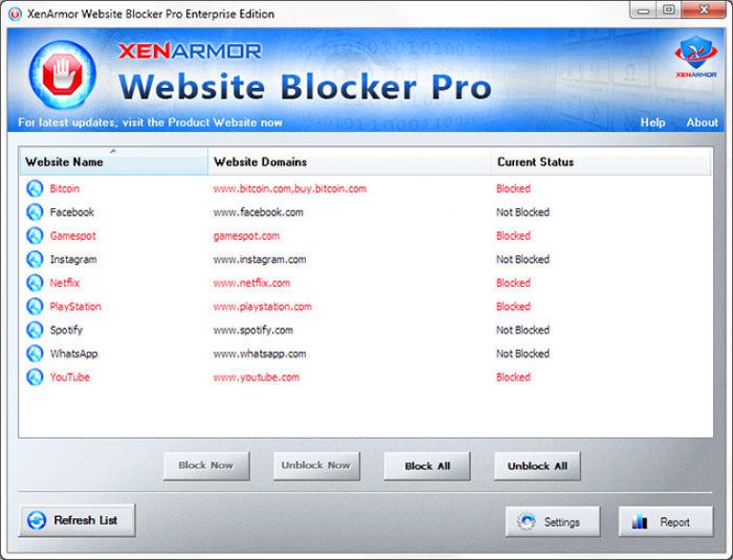This screenshot has height=560, width=733.
Task: Visit the Product Website link in the banner
Action: pos(150,122)
